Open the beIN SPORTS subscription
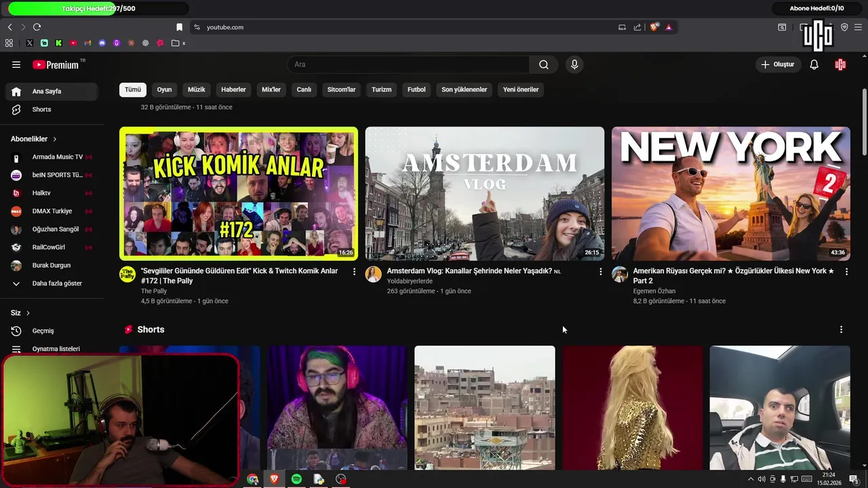 [x=52, y=175]
